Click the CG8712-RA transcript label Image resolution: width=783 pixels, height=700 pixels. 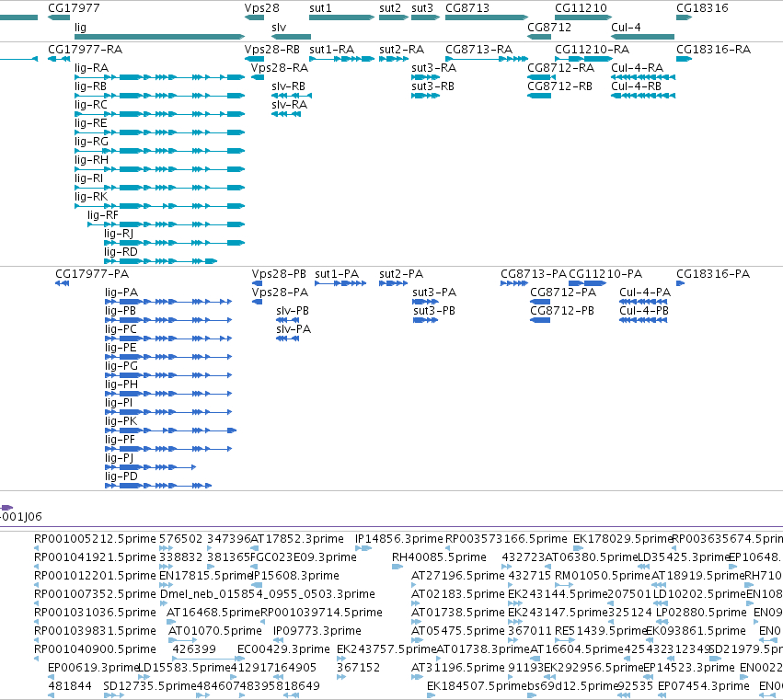[x=560, y=68]
